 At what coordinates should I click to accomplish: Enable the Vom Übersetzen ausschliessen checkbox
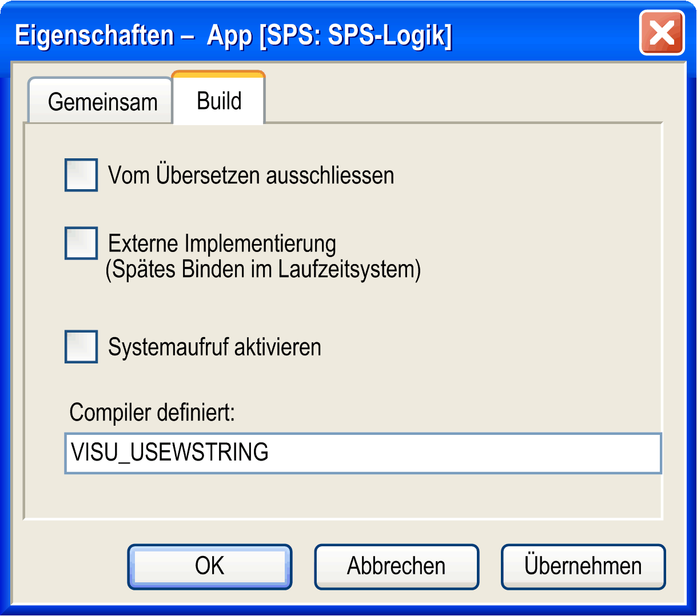[x=81, y=175]
